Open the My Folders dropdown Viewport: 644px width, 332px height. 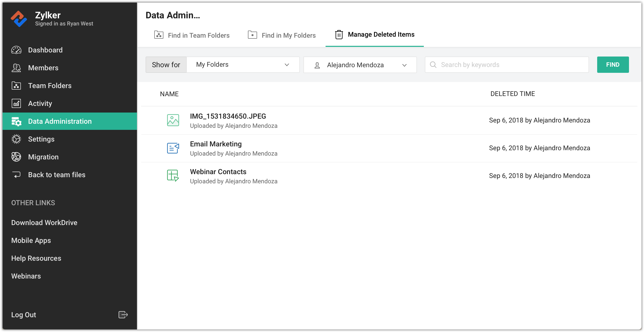(x=243, y=65)
